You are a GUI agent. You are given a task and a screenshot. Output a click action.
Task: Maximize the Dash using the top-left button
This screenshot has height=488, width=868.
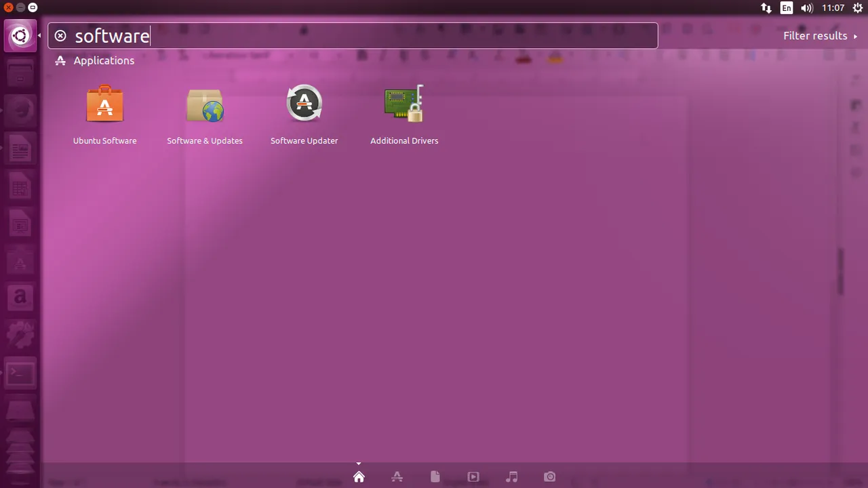33,7
